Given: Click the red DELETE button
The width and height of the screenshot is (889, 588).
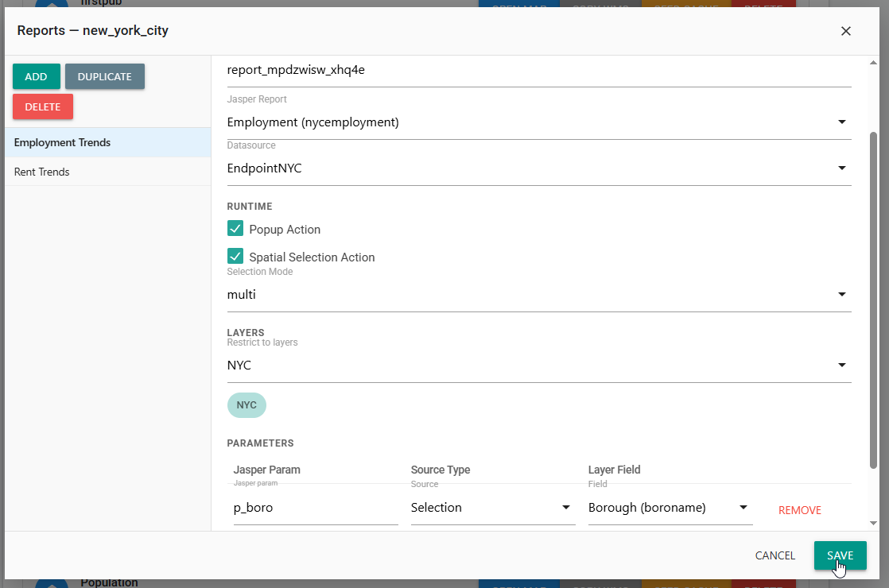Looking at the screenshot, I should pyautogui.click(x=43, y=107).
